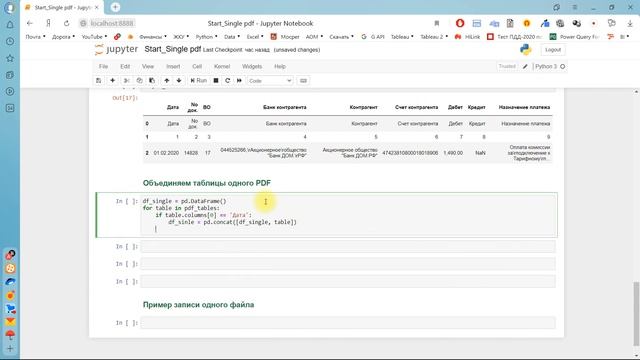Reload the page with the refresh icon
Image resolution: width=640 pixels, height=360 pixels.
click(x=67, y=23)
